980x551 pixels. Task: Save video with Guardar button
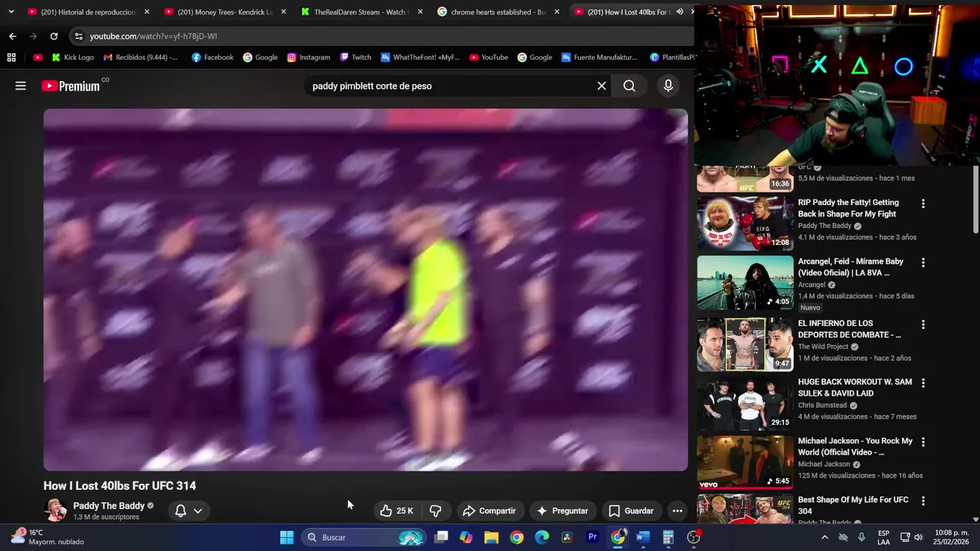point(631,510)
